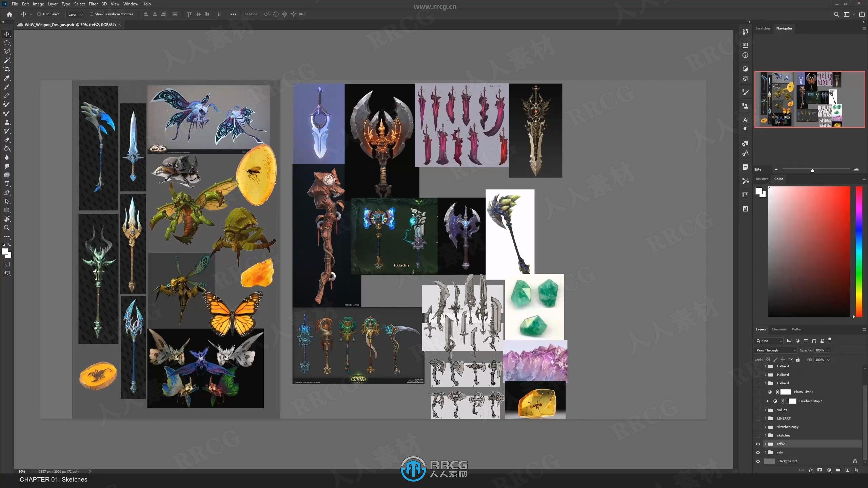Hide the refs group eye icon
The width and height of the screenshot is (868, 488).
[758, 452]
